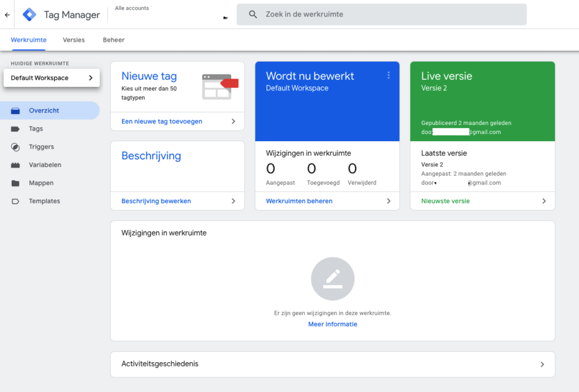This screenshot has height=392, width=579.
Task: Open three-dot menu on Wordt nu bewerkt card
Action: tap(388, 76)
